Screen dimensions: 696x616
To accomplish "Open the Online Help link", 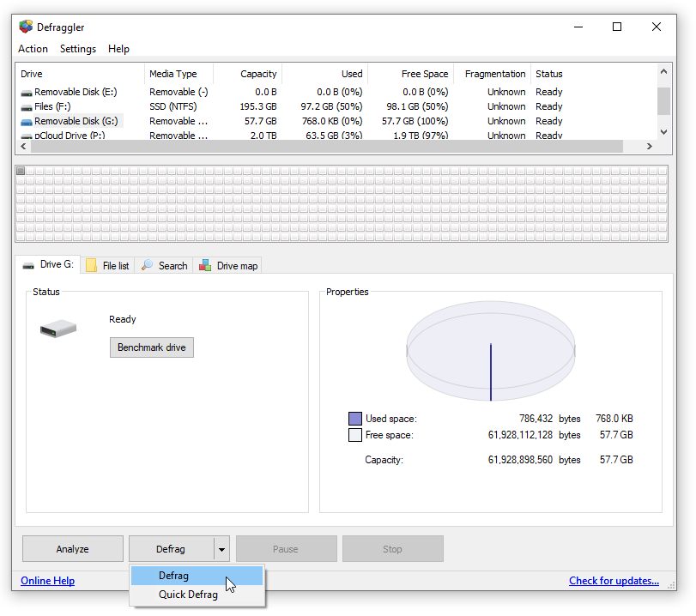I will pyautogui.click(x=47, y=581).
